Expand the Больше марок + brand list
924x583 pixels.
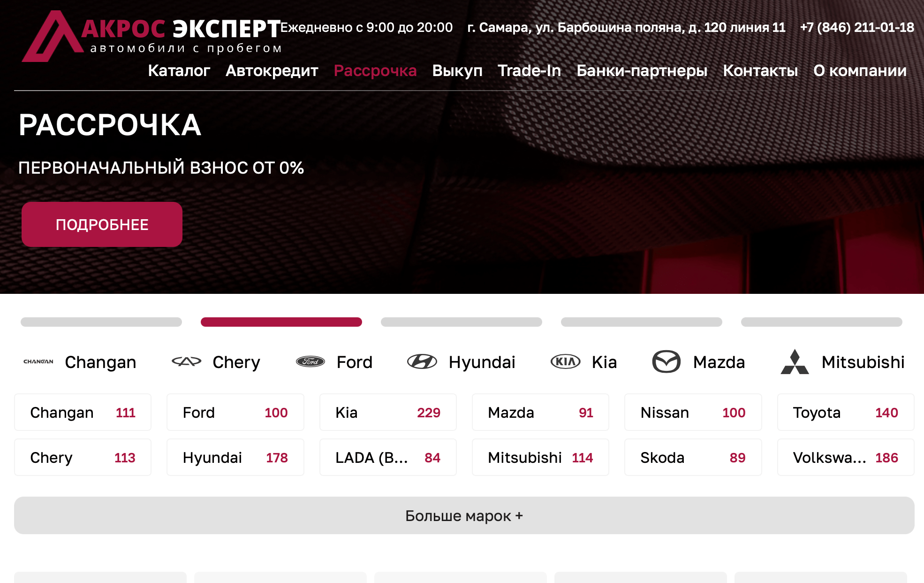click(x=464, y=515)
